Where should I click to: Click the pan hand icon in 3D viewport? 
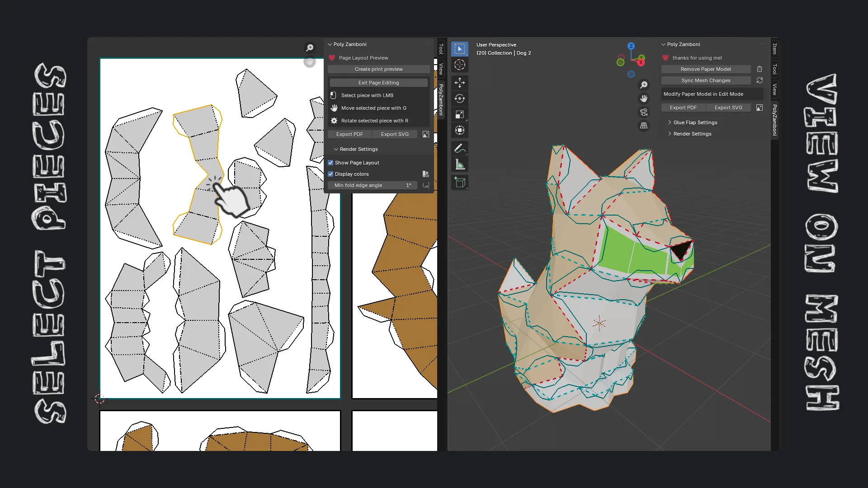[644, 98]
